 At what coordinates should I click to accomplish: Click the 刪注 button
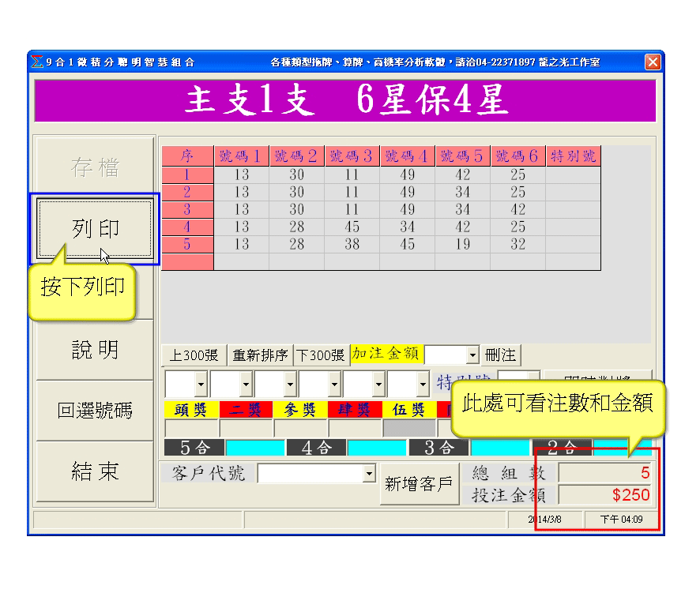502,355
